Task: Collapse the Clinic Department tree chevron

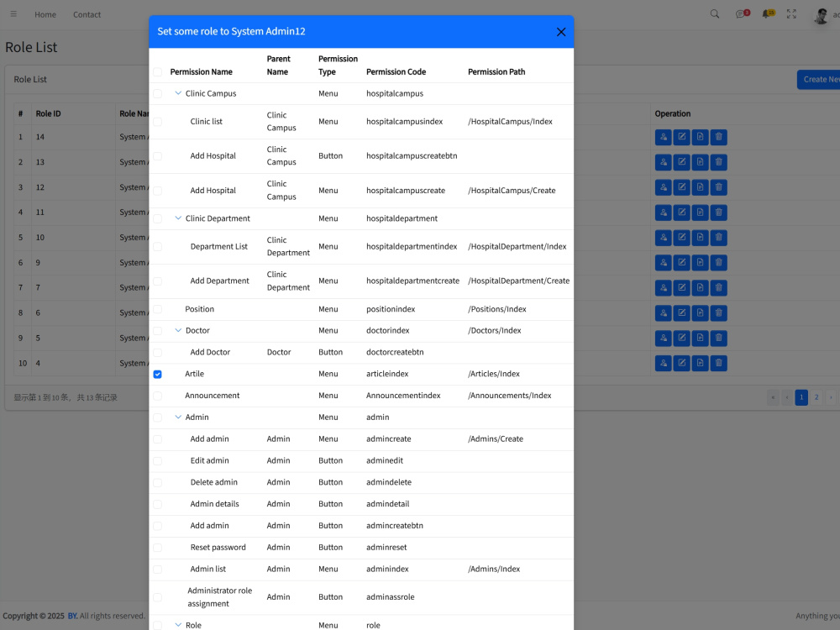Action: click(178, 218)
